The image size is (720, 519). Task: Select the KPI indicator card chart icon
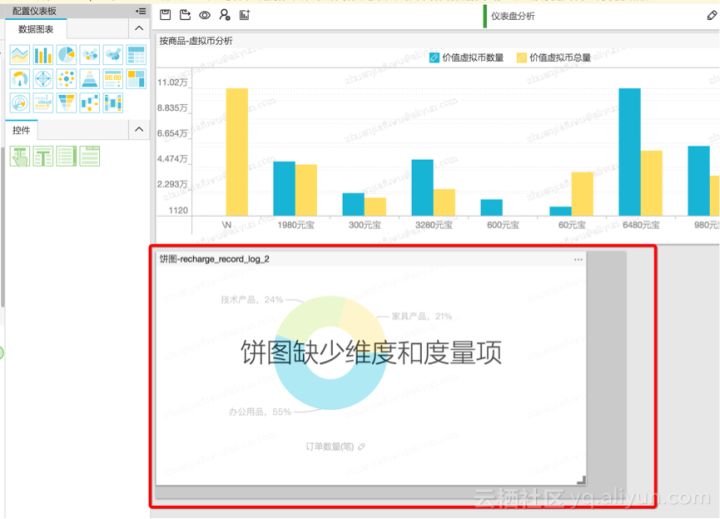(113, 79)
